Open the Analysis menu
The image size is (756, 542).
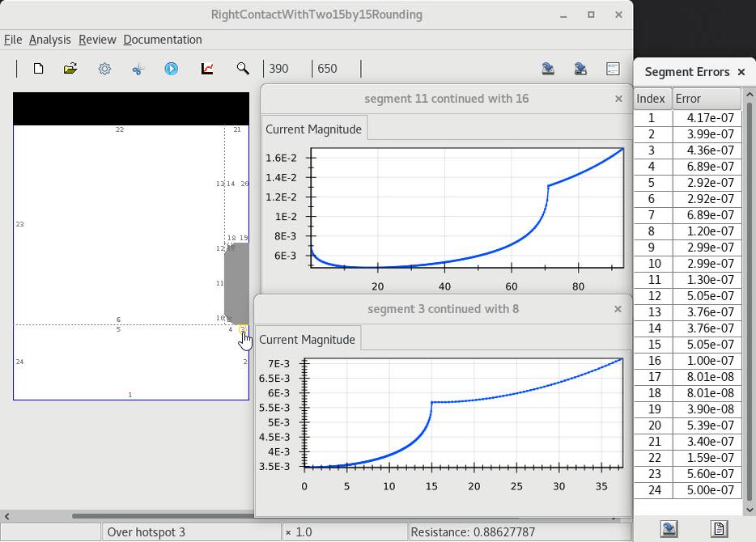click(x=49, y=40)
